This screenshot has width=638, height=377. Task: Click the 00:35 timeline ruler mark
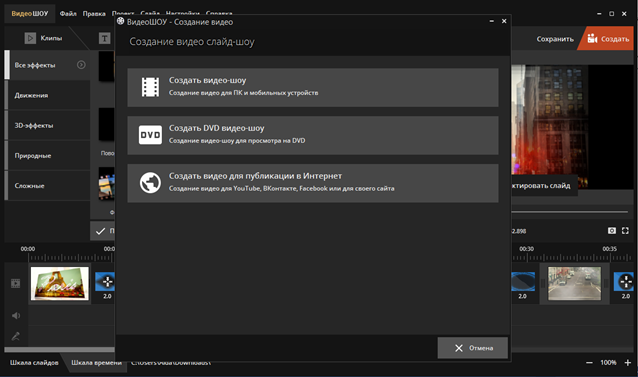610,248
